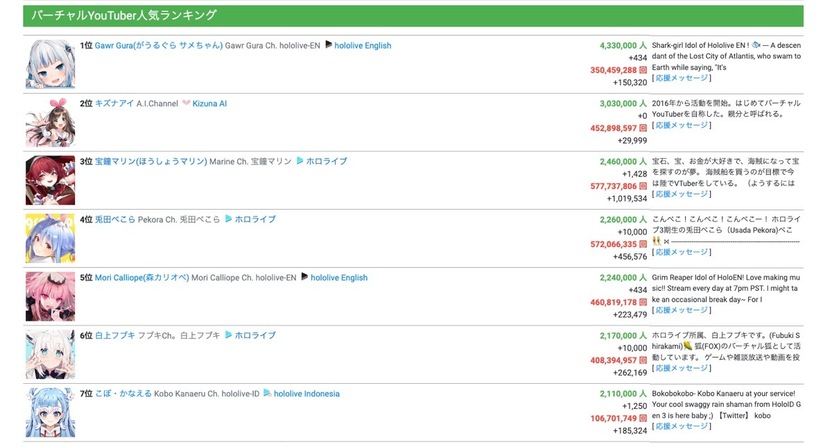Open the Mori Calliope(森カリオペ) link

pos(142,278)
